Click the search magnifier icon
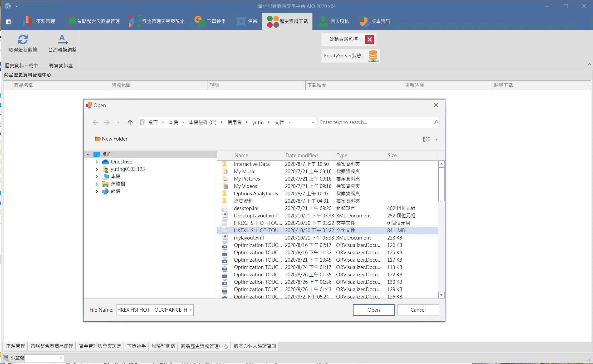593x364 pixels. coord(436,122)
